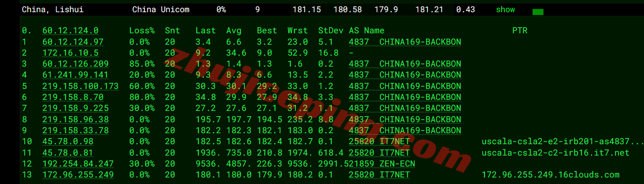Select the PTR uscala-csla2-e2-irb201-as4837 text
Viewport: 644px width, 184px height.
point(563,141)
